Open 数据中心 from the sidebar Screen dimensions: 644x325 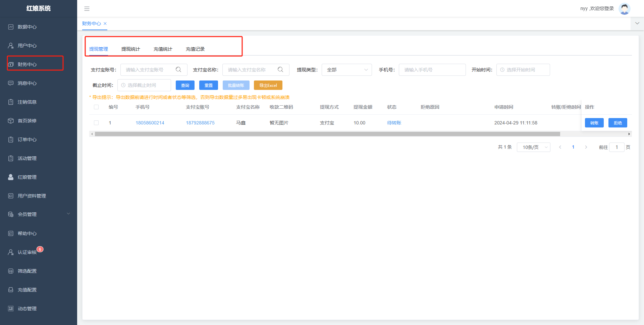[27, 27]
